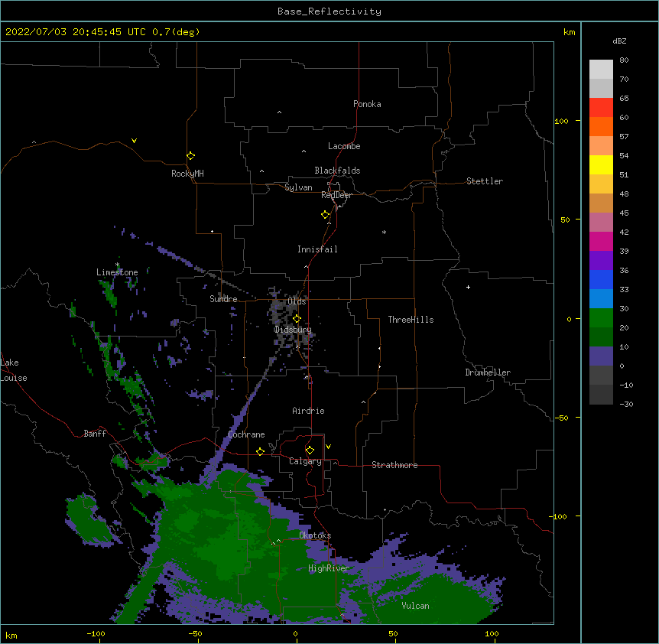Click the Lake Louise label
This screenshot has height=644, width=659.
pyautogui.click(x=13, y=370)
